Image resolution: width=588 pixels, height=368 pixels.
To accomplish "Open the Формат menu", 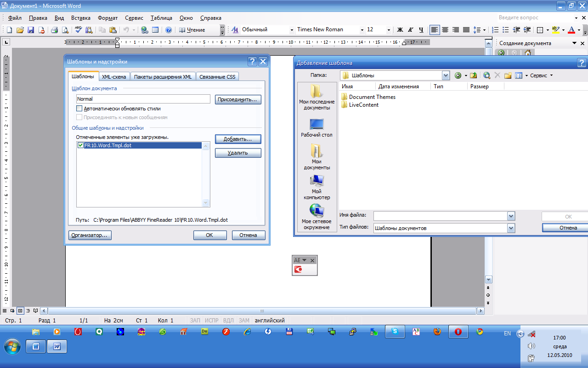I will tap(107, 18).
